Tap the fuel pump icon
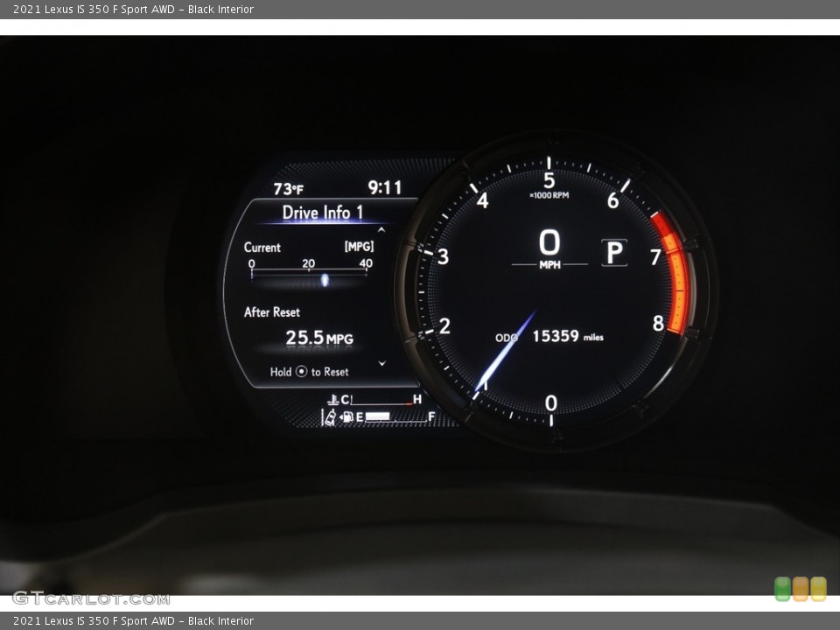This screenshot has width=840, height=630. click(x=347, y=416)
